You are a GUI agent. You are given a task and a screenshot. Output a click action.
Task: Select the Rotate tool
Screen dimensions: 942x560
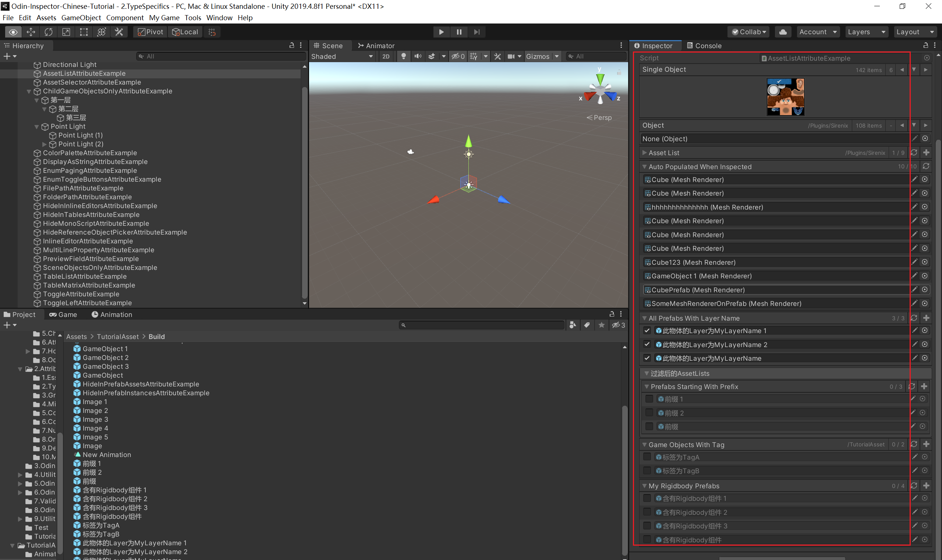48,32
